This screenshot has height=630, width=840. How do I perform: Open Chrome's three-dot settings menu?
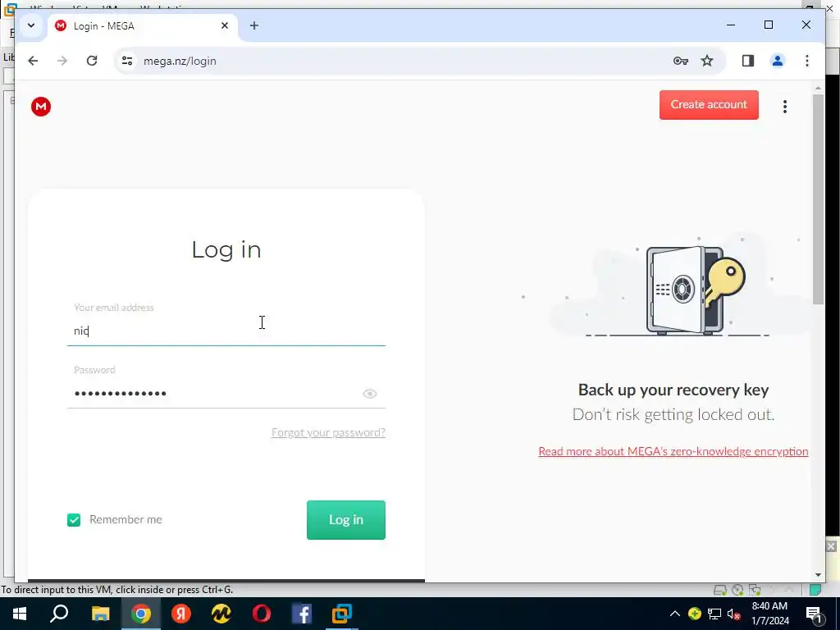807,61
